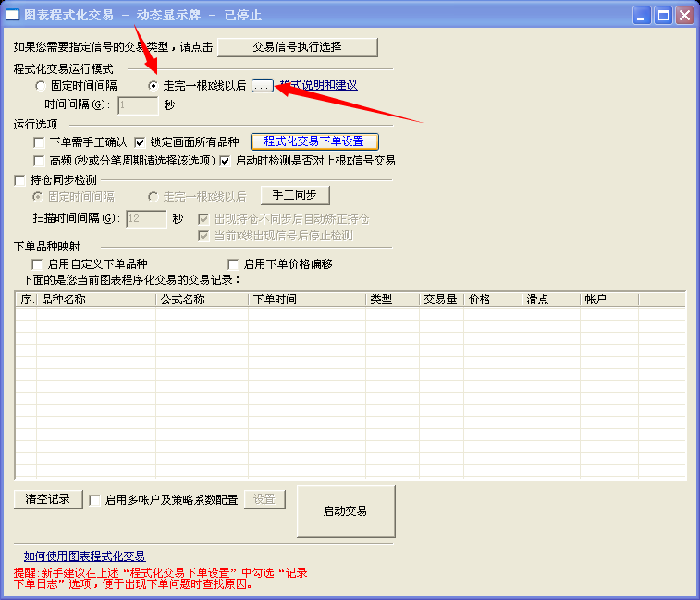Click the 公式名称 column header
The image size is (700, 600).
pos(202,300)
